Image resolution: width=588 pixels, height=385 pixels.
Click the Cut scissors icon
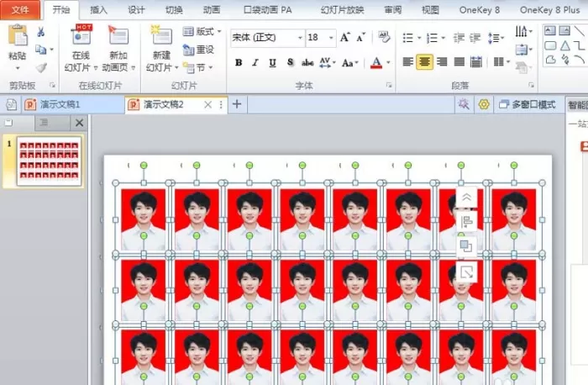coord(40,32)
